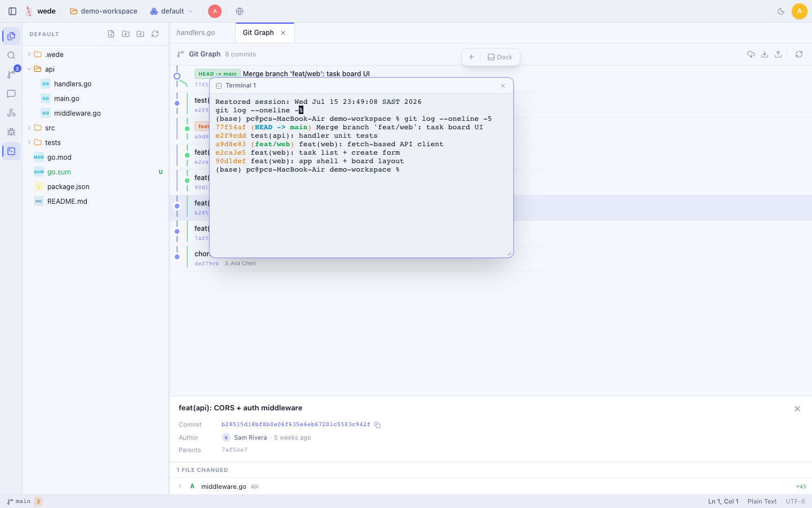The height and width of the screenshot is (508, 812).
Task: Click the Git Graph branch icon in header
Action: click(x=180, y=54)
